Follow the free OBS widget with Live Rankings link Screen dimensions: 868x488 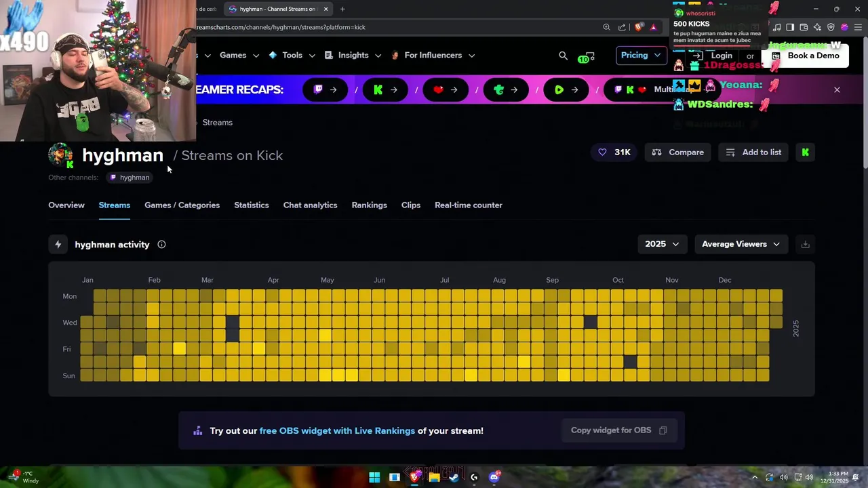pyautogui.click(x=337, y=431)
